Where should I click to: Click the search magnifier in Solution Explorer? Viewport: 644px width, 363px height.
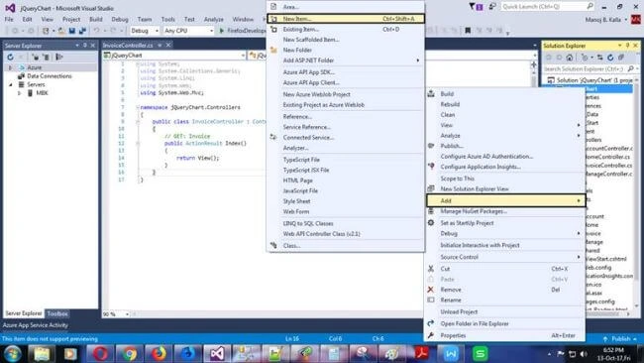(630, 68)
